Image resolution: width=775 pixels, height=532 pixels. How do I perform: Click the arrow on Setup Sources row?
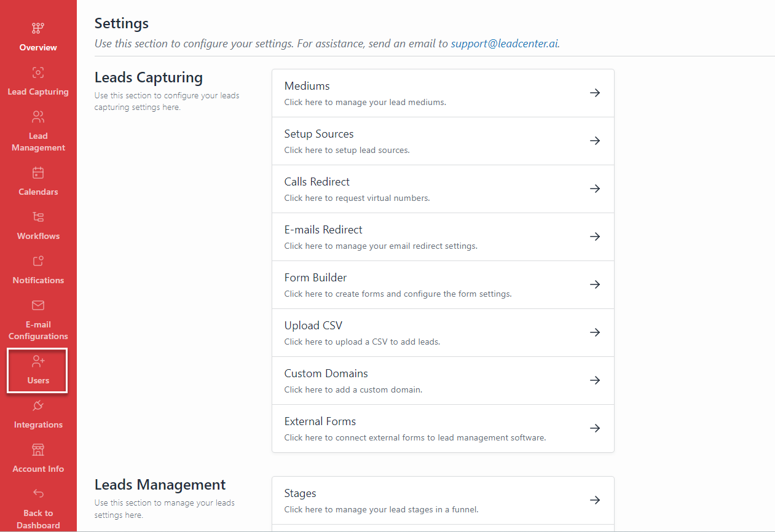[595, 141]
